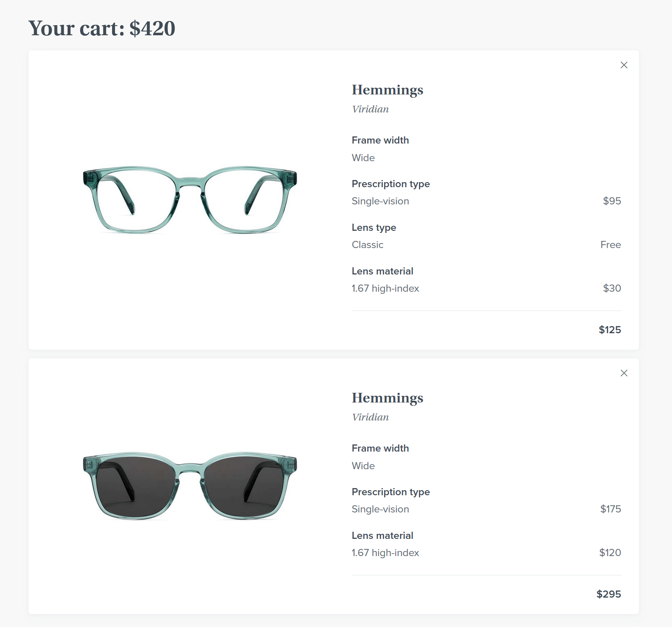Click the Viridian color name on the eyeglasses
The height and width of the screenshot is (627, 672).
coord(370,109)
